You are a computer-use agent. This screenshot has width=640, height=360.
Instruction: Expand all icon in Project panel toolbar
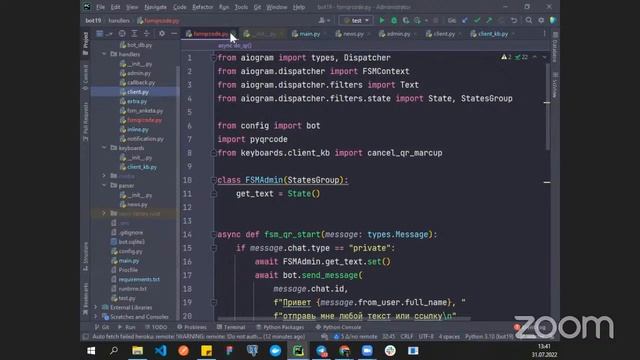pos(134,34)
